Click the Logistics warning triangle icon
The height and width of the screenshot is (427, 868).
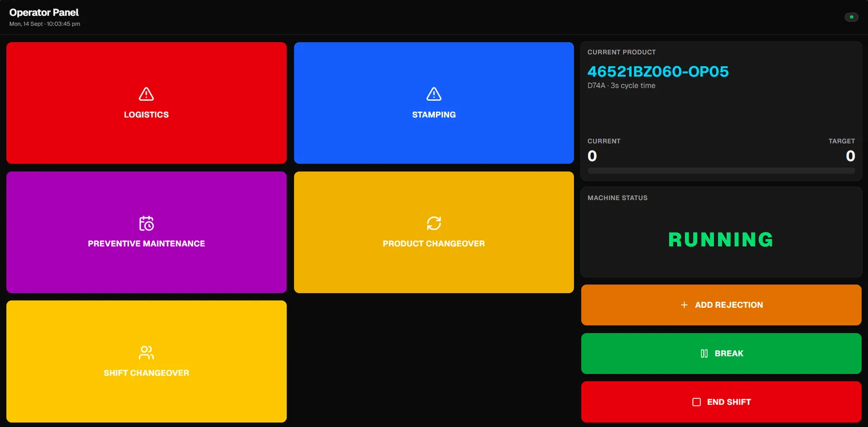pyautogui.click(x=146, y=94)
